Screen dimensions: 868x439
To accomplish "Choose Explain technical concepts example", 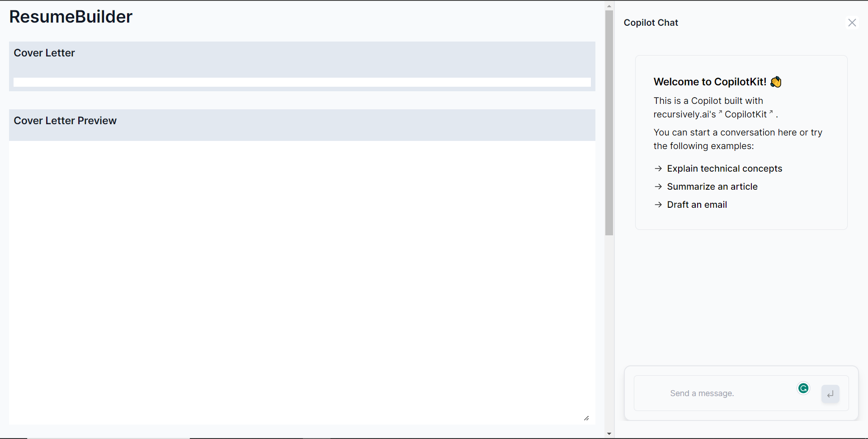I will (724, 168).
